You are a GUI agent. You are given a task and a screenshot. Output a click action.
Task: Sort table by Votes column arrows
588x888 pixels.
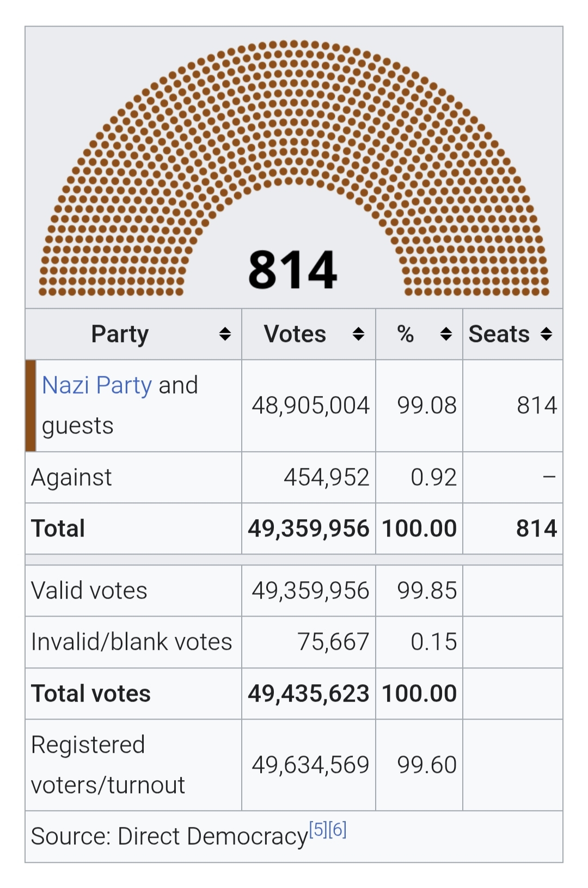click(358, 334)
